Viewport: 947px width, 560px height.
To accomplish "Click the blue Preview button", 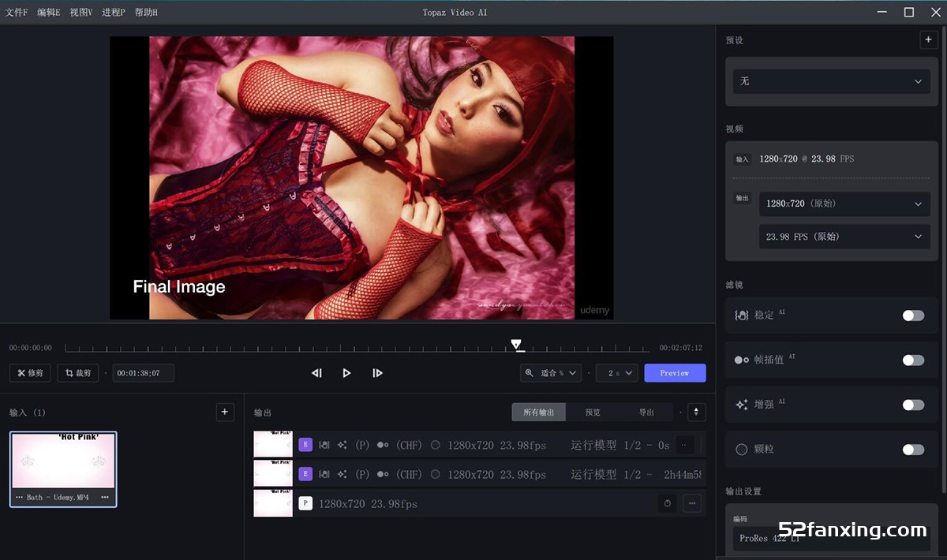I will [675, 373].
